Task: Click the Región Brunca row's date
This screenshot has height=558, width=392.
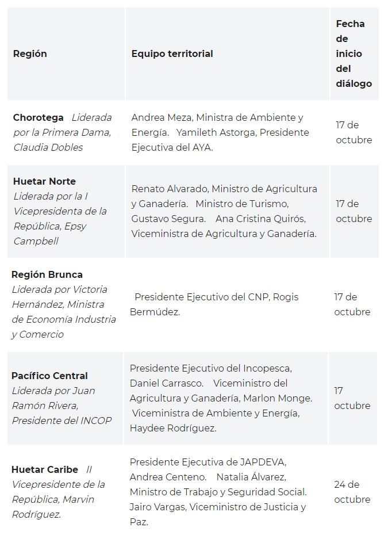Action: [352, 304]
